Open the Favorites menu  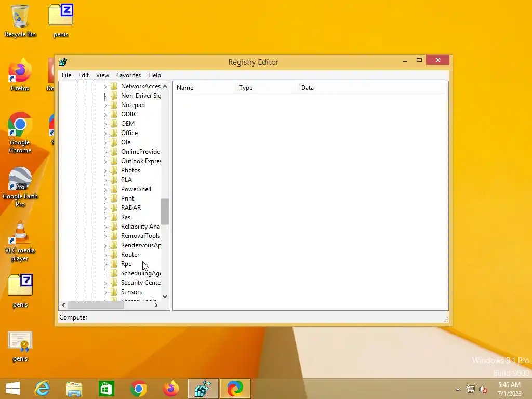click(x=128, y=75)
